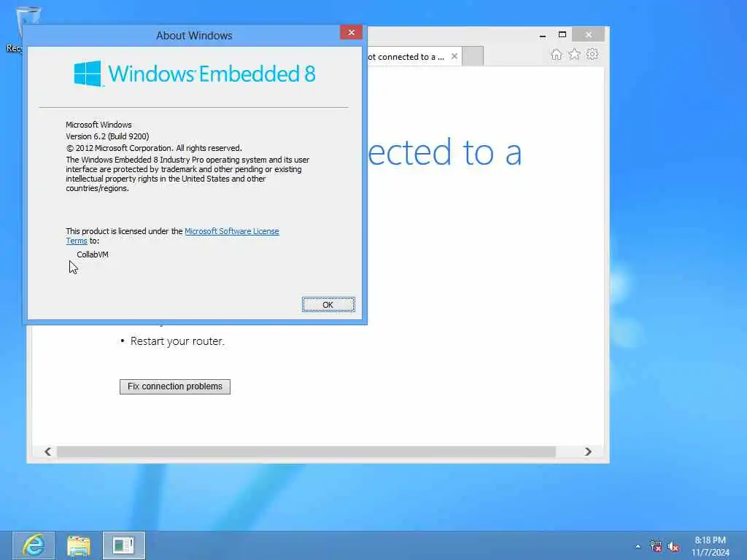The height and width of the screenshot is (560, 747).
Task: Click the 'Microsoft Windows' text line
Action: [98, 125]
